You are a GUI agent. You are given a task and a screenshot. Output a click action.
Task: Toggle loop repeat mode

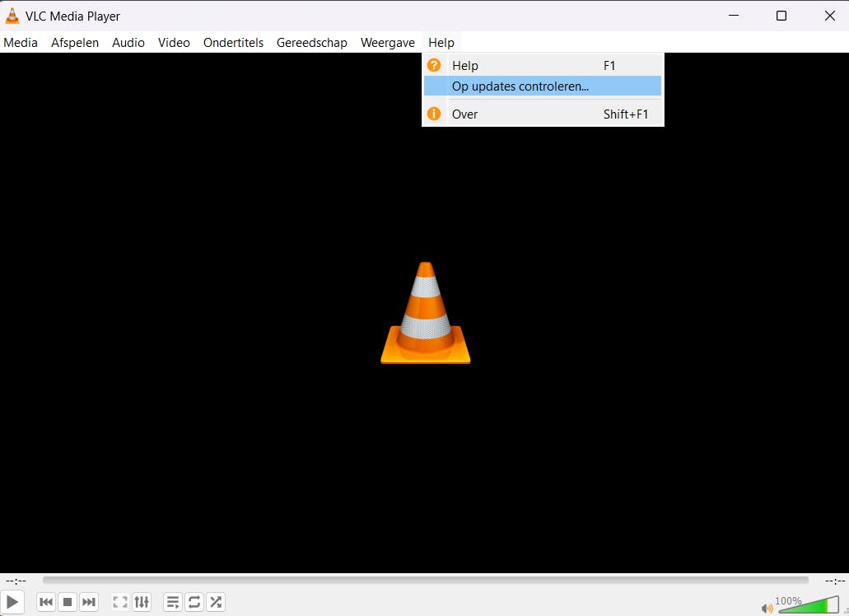(x=194, y=602)
